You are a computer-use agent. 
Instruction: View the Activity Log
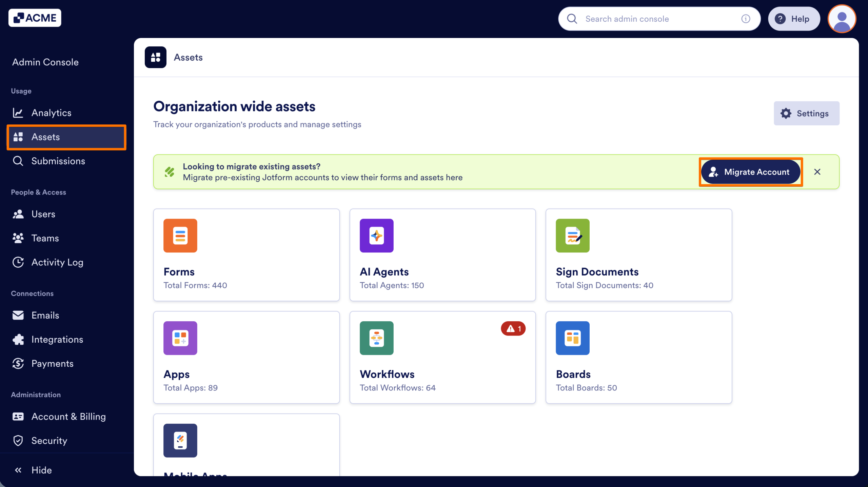[66, 262]
